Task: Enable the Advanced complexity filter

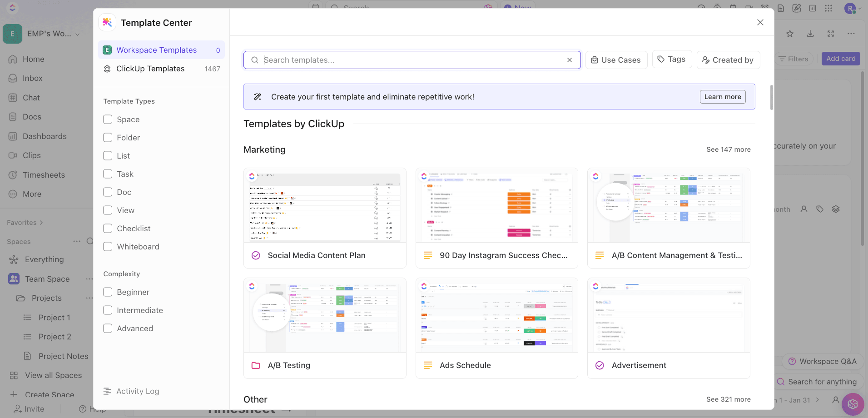Action: [108, 328]
